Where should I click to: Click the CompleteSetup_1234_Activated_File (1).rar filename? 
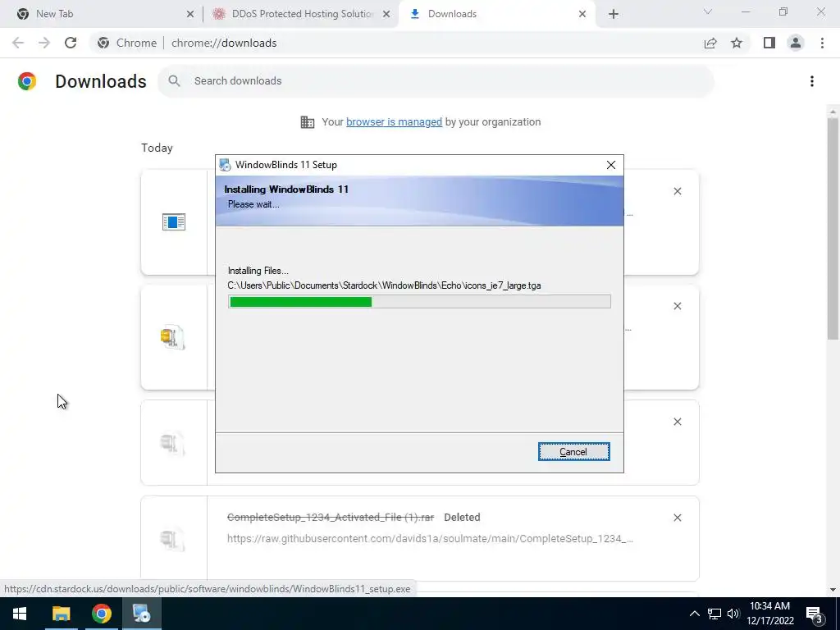tap(331, 517)
